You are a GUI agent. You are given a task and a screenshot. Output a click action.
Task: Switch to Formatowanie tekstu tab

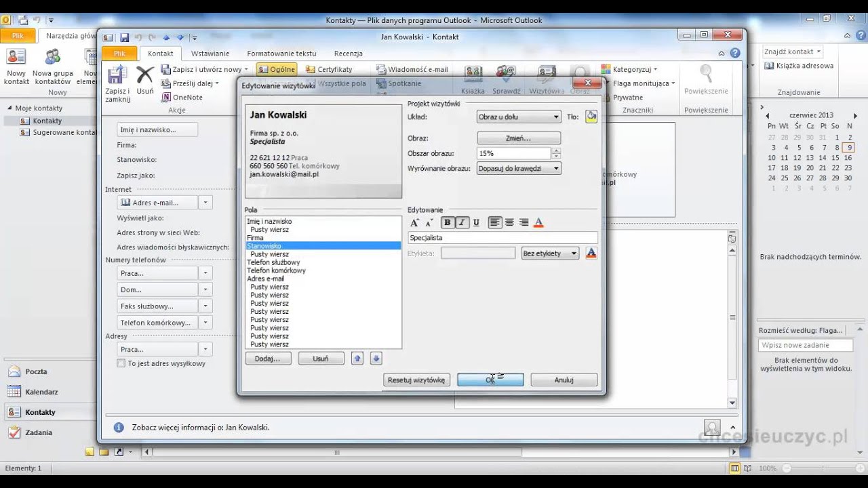281,54
